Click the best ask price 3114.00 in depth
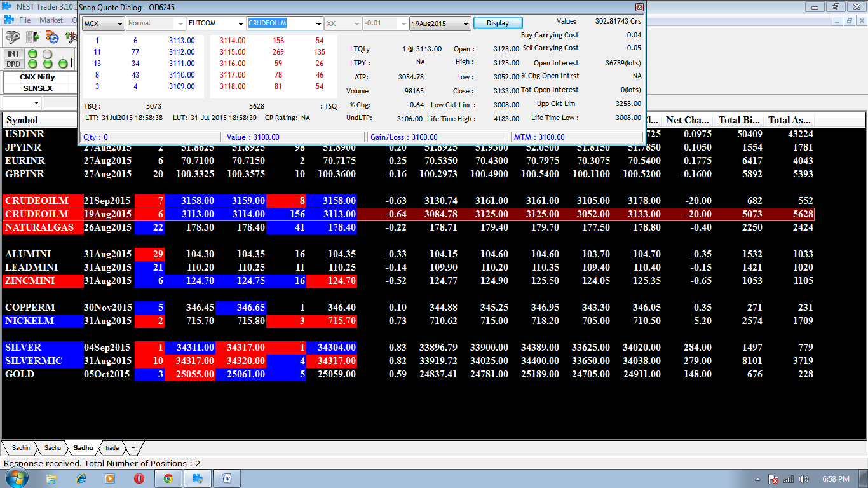 pos(233,41)
